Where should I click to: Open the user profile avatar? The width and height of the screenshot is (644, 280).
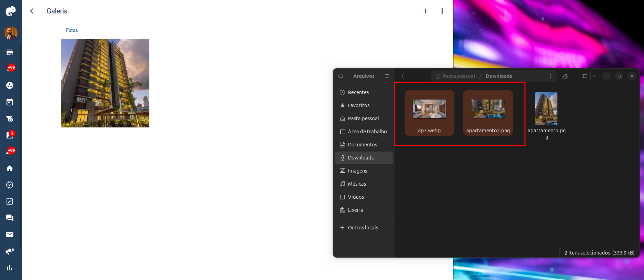pyautogui.click(x=11, y=33)
